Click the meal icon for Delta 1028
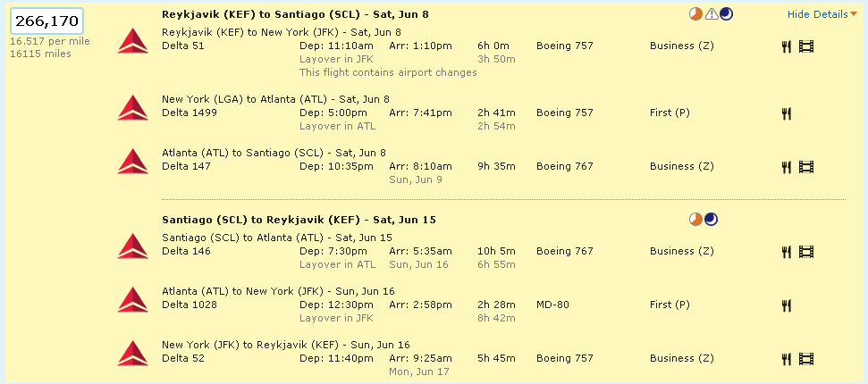Viewport: 868px width, 384px height. 787,305
